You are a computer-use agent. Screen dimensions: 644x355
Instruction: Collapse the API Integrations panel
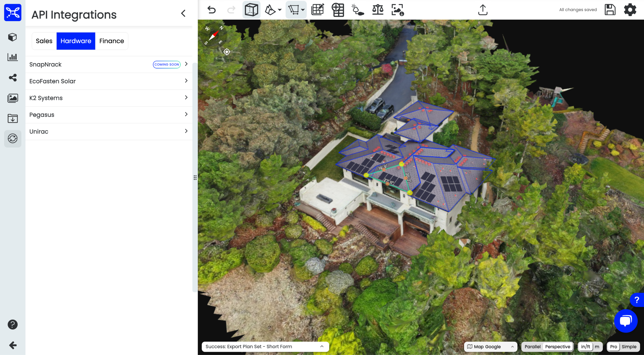[183, 13]
